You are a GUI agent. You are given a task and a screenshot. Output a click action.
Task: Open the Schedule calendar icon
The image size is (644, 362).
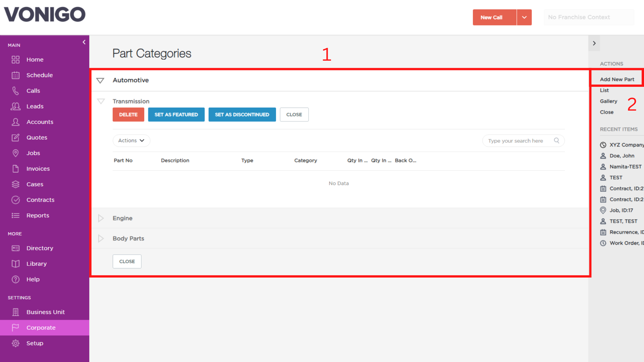(x=15, y=75)
